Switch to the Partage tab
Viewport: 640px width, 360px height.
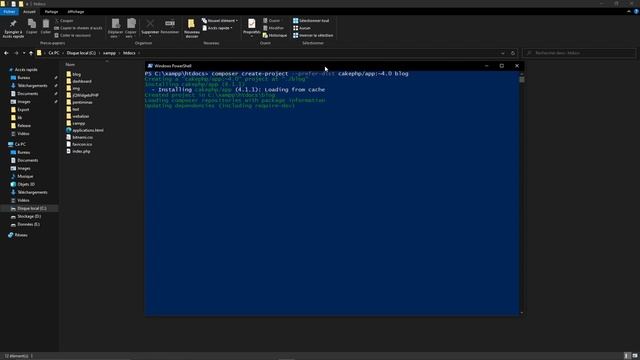(51, 12)
